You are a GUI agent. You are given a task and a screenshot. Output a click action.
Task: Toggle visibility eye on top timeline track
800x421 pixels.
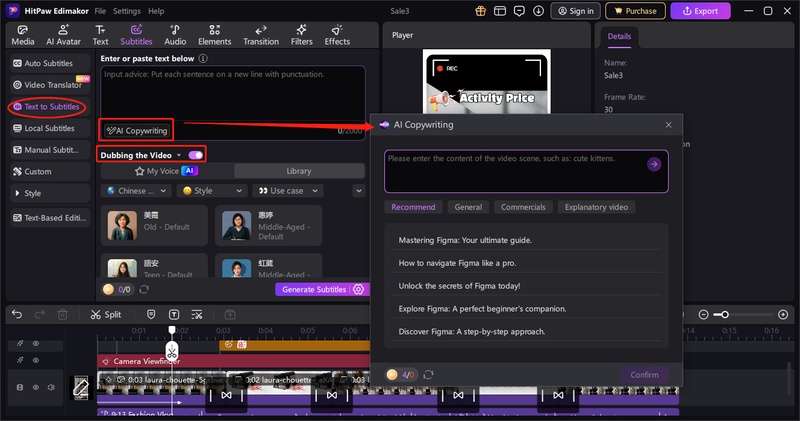(36, 343)
